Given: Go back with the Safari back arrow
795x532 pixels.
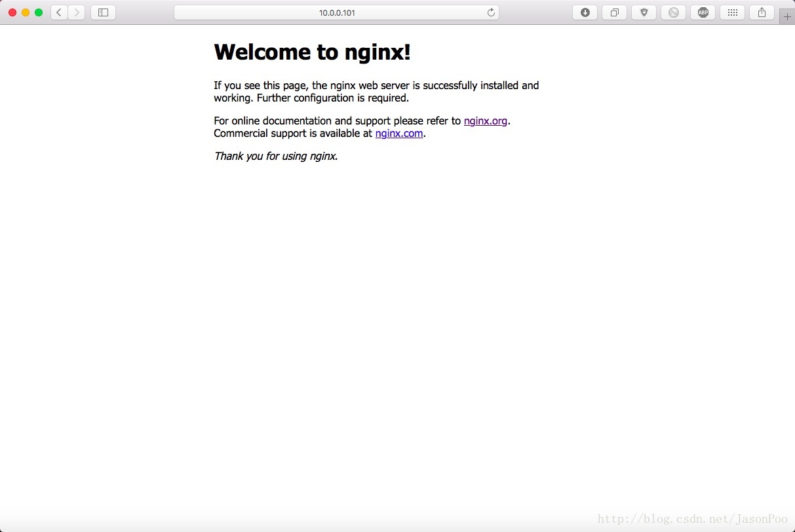Looking at the screenshot, I should (x=59, y=12).
